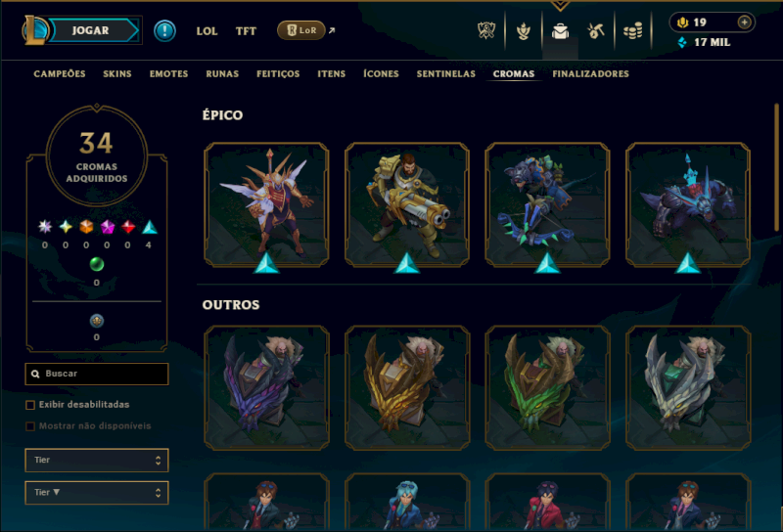Click the League of Legends logo icon
This screenshot has width=783, height=532.
35,30
